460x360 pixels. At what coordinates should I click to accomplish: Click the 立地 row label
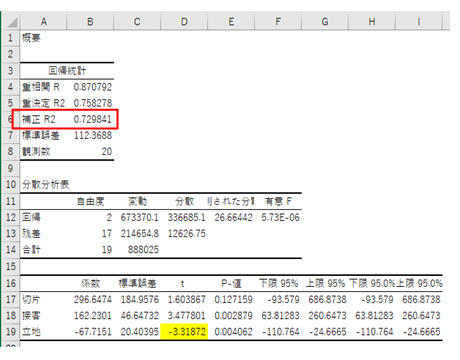31,332
